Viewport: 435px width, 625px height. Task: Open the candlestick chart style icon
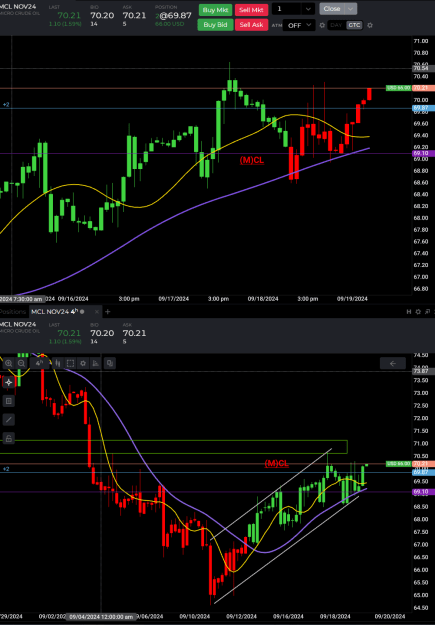(x=58, y=363)
